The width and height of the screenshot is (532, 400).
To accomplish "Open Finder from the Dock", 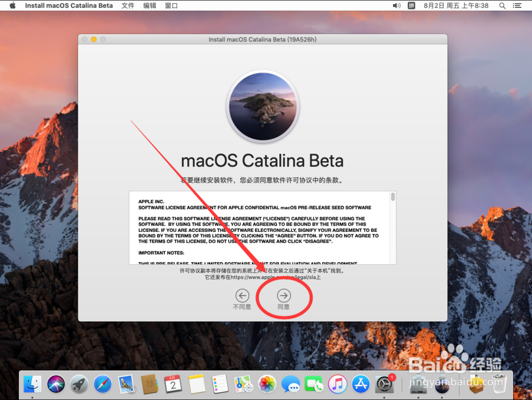I will (x=32, y=384).
